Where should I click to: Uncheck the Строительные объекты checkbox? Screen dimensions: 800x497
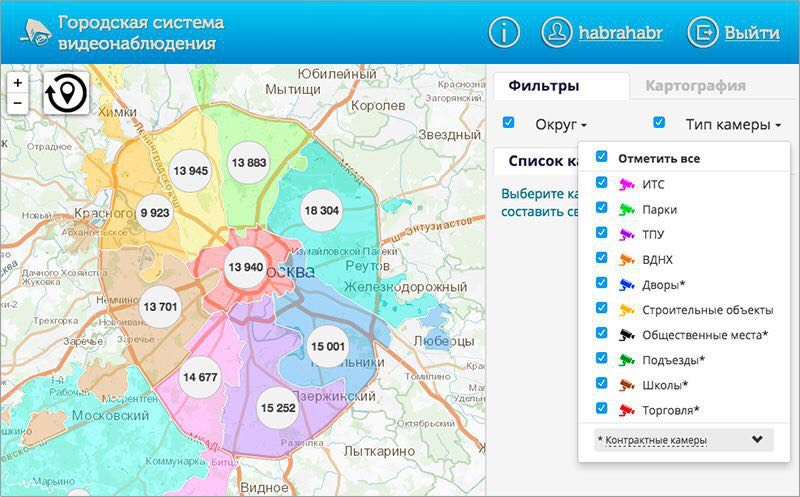click(602, 308)
